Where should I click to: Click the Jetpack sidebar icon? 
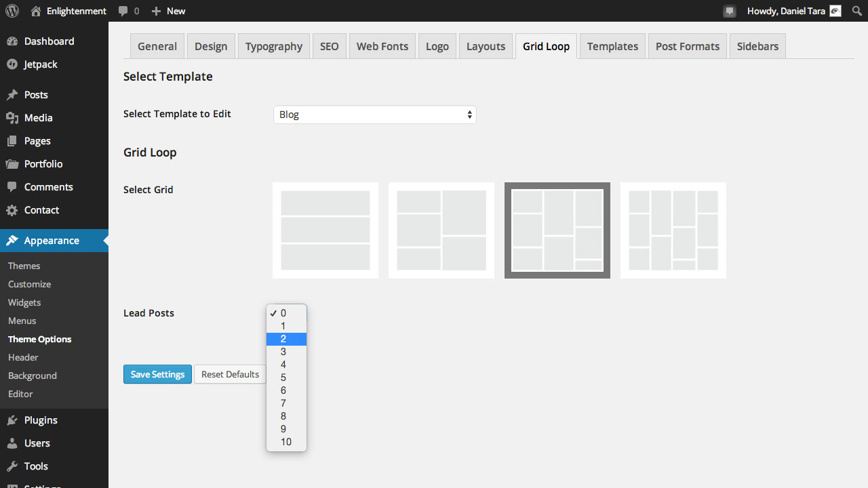coord(12,64)
